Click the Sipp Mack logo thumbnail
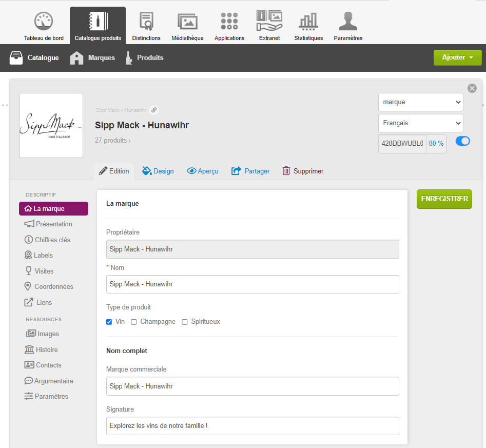 coord(51,126)
